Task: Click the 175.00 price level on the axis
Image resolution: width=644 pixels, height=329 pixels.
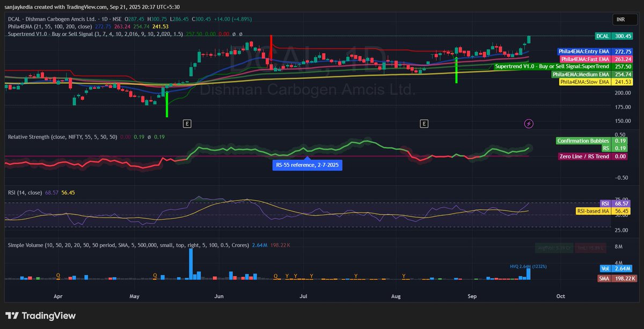Action: pos(623,106)
